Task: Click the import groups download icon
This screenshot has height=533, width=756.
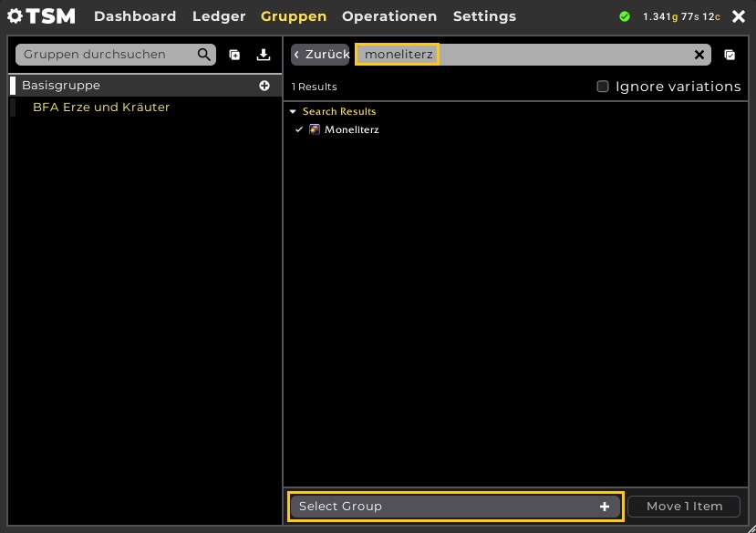Action: tap(264, 55)
